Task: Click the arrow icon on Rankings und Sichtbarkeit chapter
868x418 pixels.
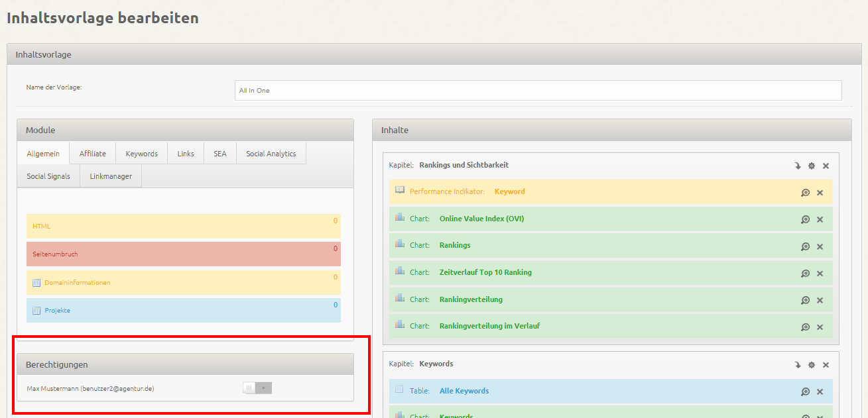Action: [x=798, y=166]
